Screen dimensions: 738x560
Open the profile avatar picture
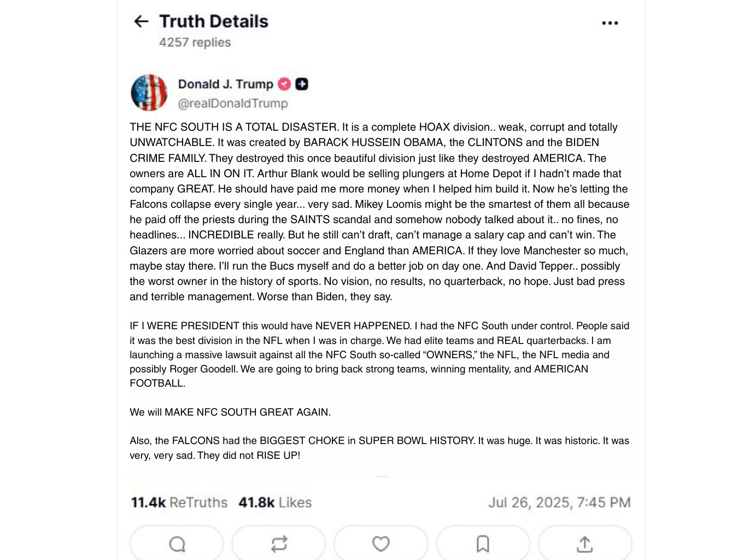(149, 92)
